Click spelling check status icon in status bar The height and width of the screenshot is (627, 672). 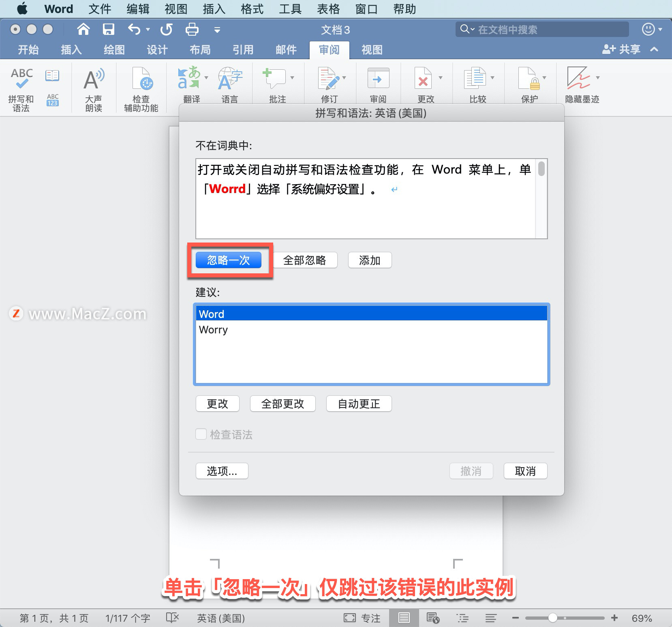click(172, 618)
